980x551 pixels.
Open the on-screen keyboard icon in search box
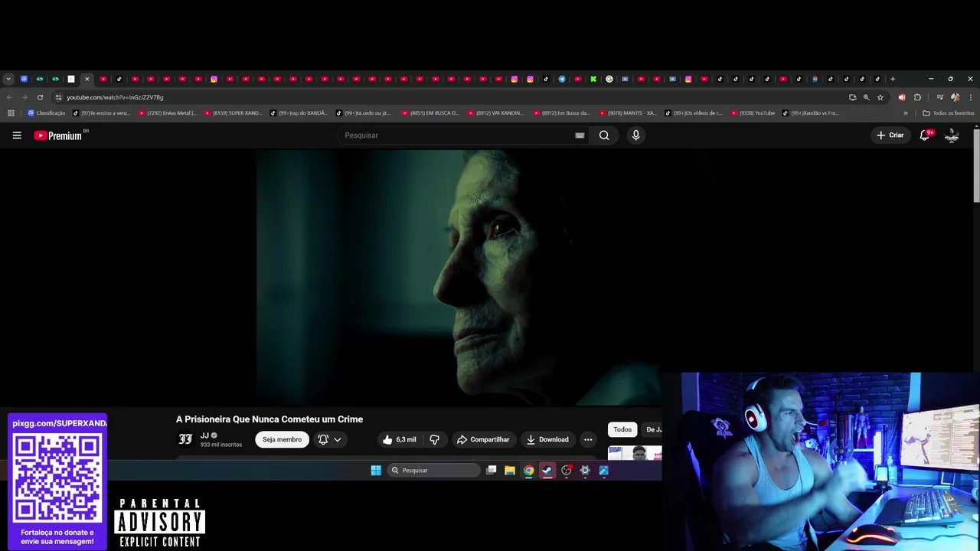tap(580, 135)
